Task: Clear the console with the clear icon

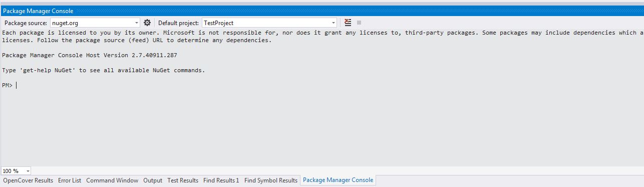Action: coord(348,23)
